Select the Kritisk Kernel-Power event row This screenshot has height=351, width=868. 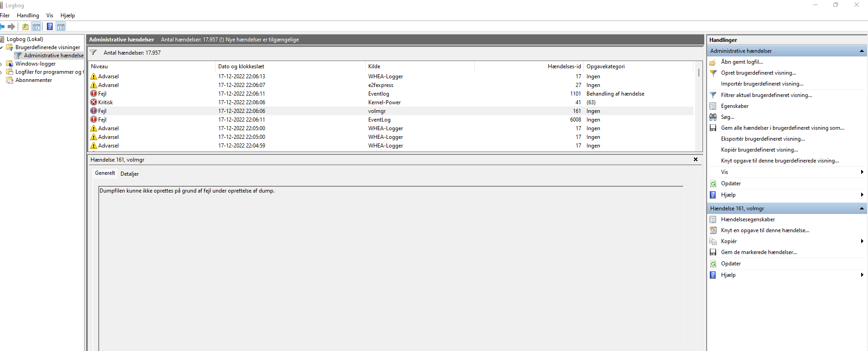coord(391,102)
